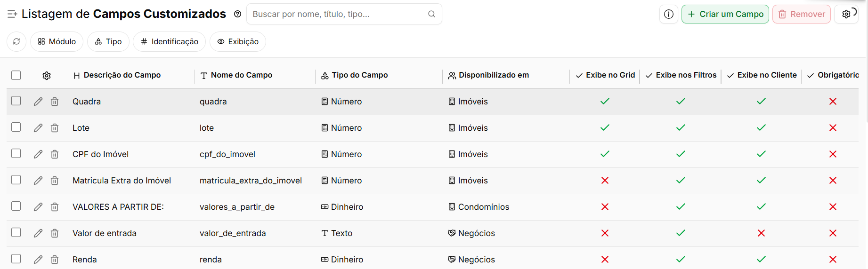Open the Módulo filter dropdown
Viewport: 868px width, 269px height.
click(57, 41)
